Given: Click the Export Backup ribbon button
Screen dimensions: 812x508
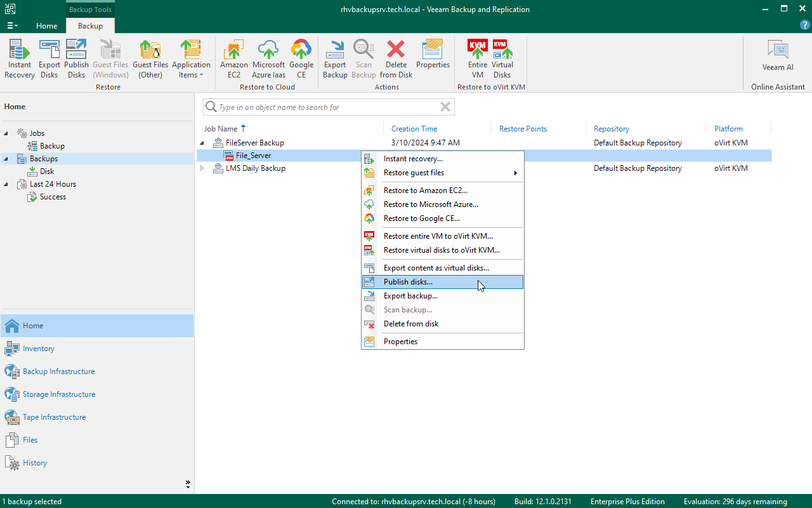Looking at the screenshot, I should pyautogui.click(x=335, y=59).
